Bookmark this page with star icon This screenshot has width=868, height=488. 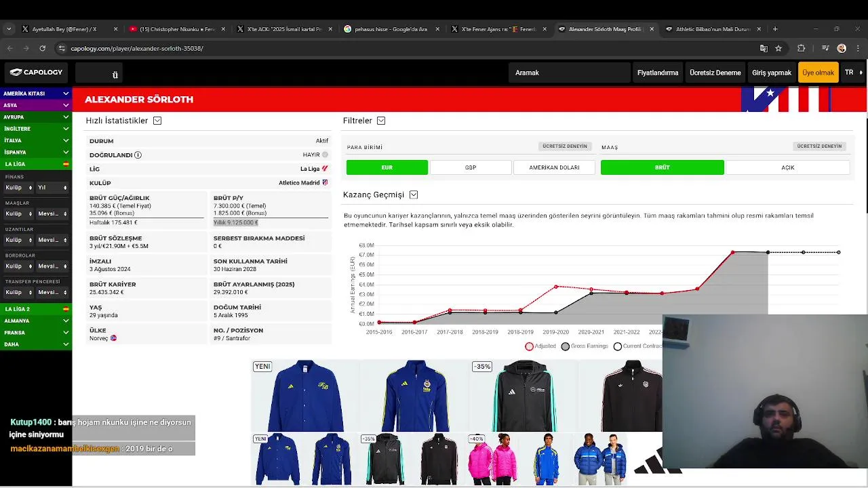(778, 48)
